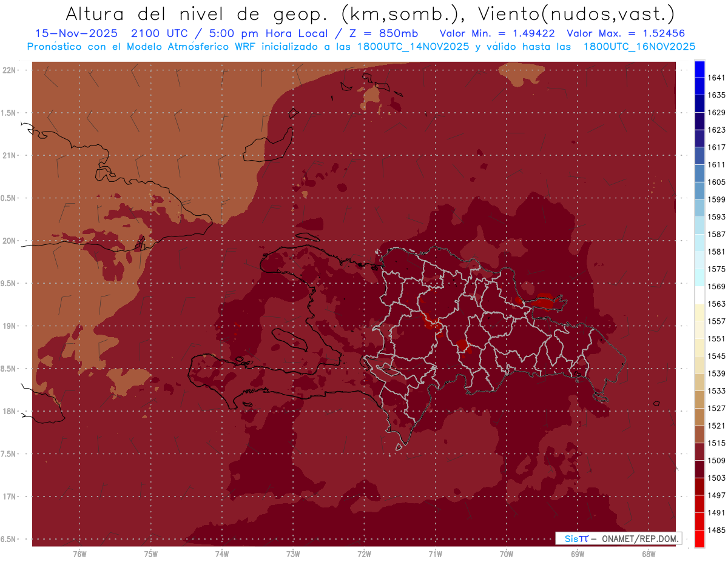The height and width of the screenshot is (562, 728).
Task: Click the 6.5N latitude tick label
Action: tap(8, 540)
